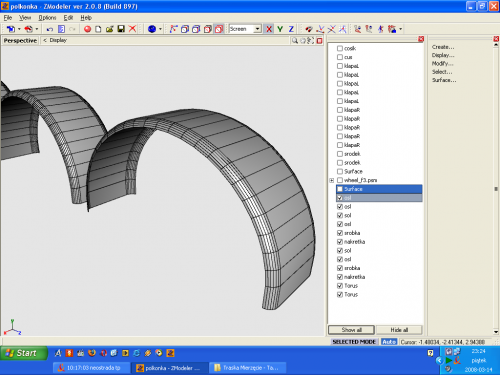Check the cus object visibility box
Image resolution: width=500 pixels, height=375 pixels.
click(x=340, y=57)
